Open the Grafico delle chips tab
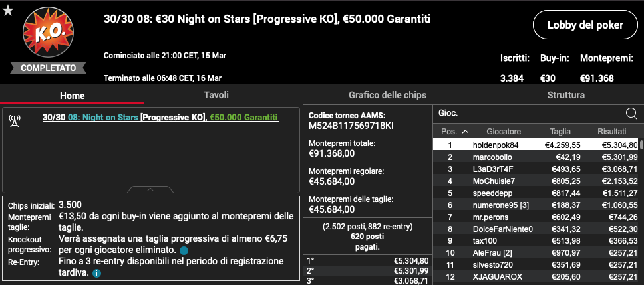The height and width of the screenshot is (285, 644). click(387, 95)
